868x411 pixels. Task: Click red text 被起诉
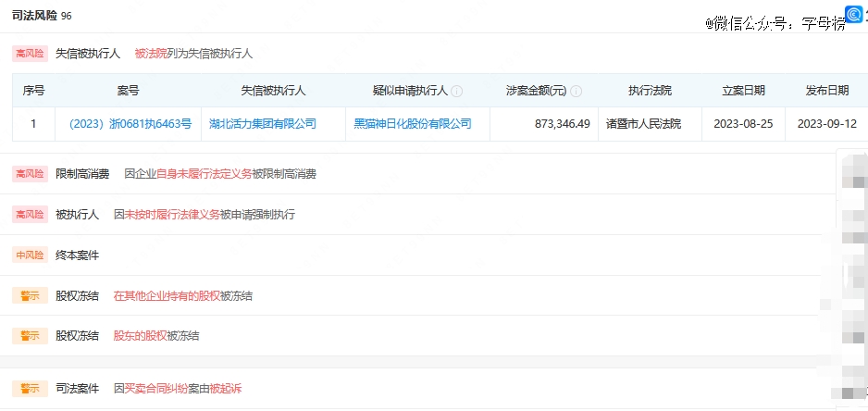(225, 388)
